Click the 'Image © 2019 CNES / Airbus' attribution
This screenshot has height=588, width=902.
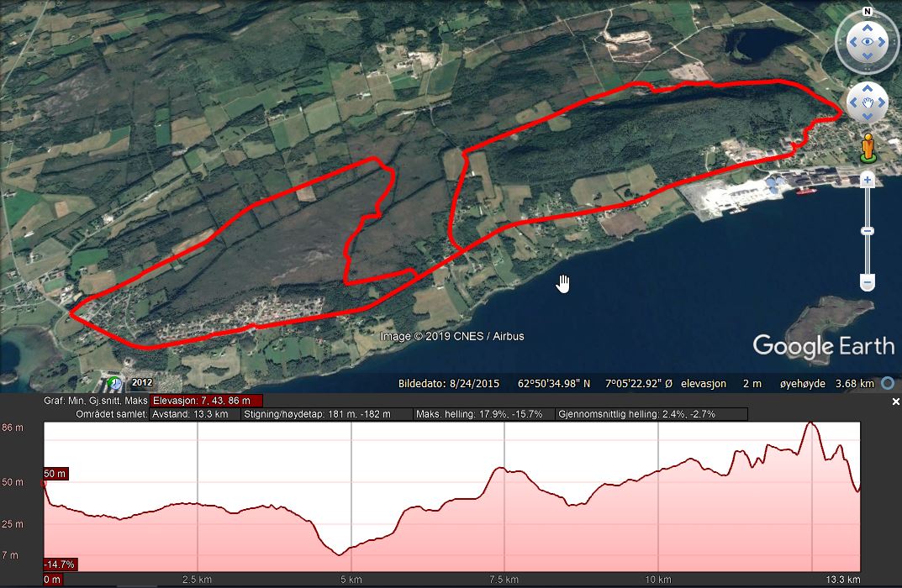(452, 336)
